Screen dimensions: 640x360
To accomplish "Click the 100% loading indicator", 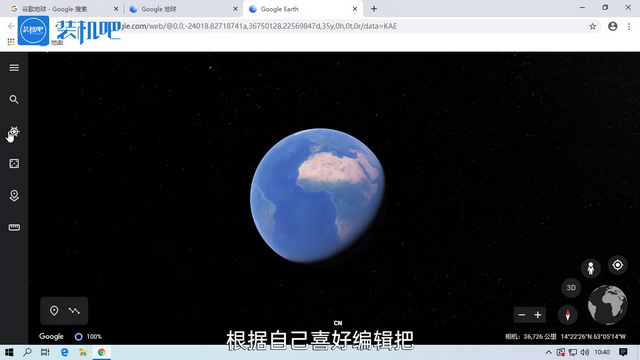I will [88, 337].
